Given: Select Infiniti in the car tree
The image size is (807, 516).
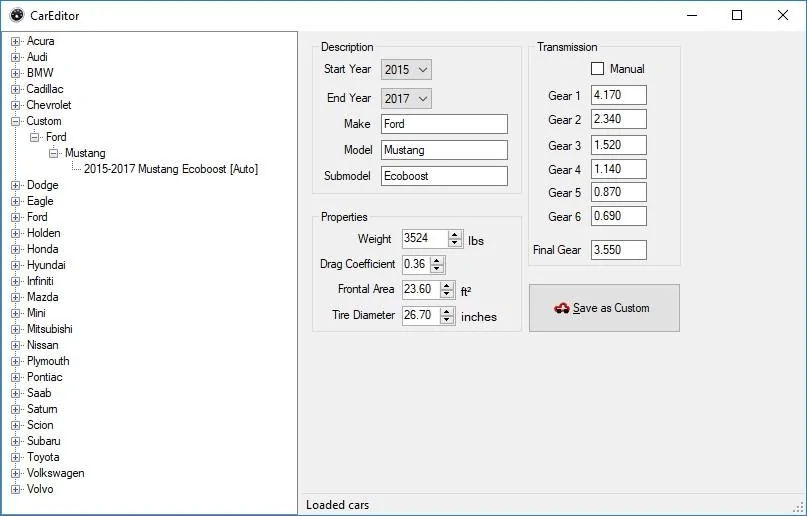Looking at the screenshot, I should pos(40,281).
